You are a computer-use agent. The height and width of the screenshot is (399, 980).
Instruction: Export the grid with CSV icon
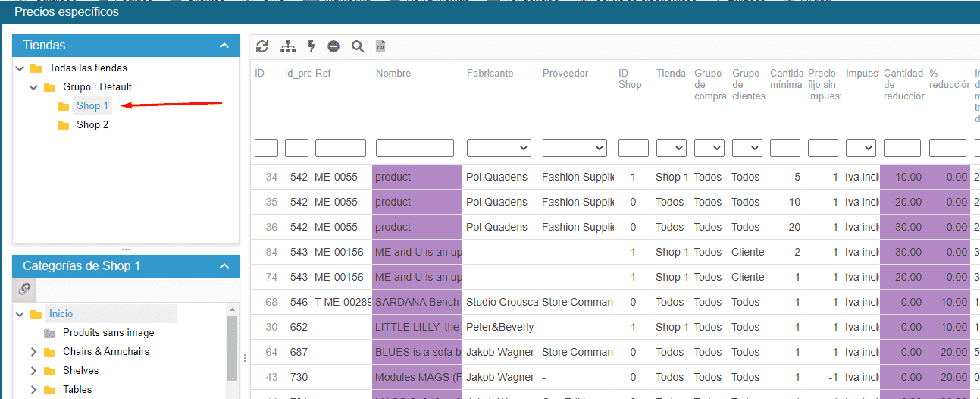click(381, 46)
